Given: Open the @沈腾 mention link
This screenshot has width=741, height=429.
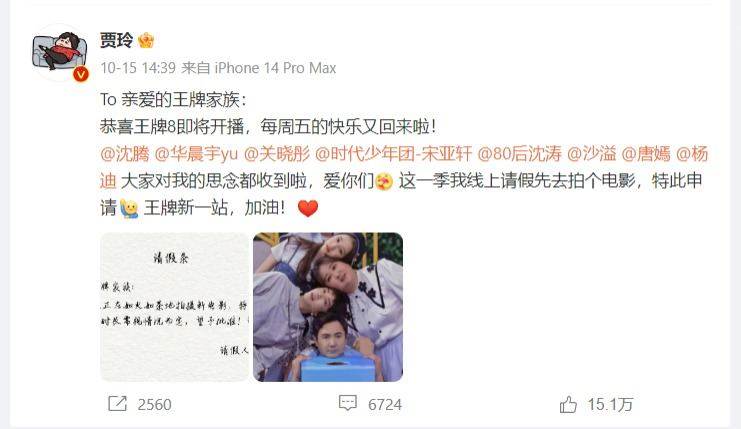Looking at the screenshot, I should click(125, 154).
